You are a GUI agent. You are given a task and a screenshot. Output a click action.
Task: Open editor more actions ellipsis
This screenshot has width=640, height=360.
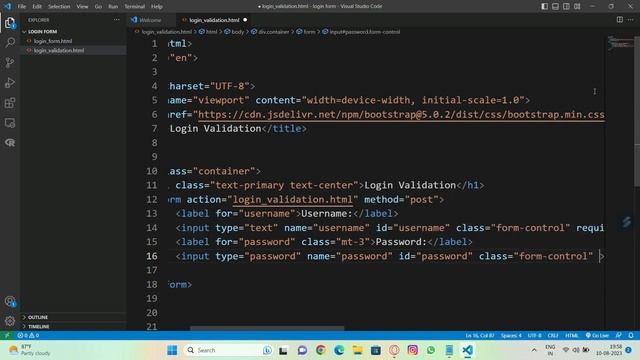click(631, 20)
